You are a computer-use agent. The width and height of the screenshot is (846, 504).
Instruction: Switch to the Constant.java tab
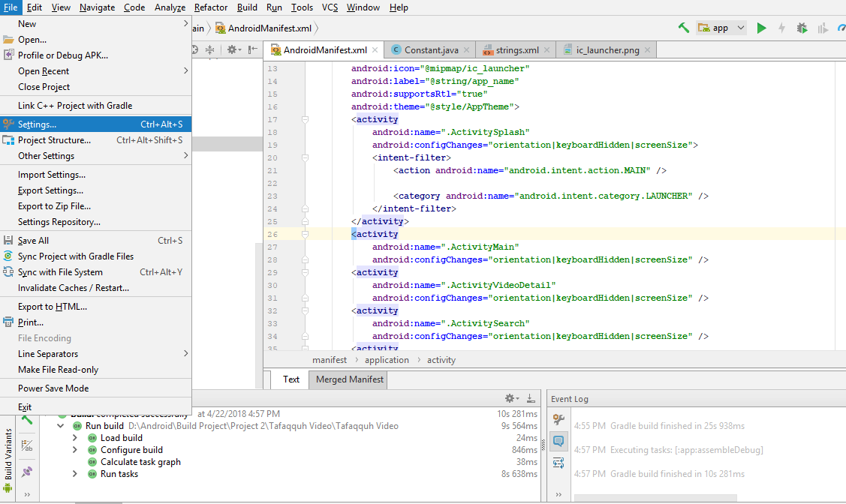(431, 50)
